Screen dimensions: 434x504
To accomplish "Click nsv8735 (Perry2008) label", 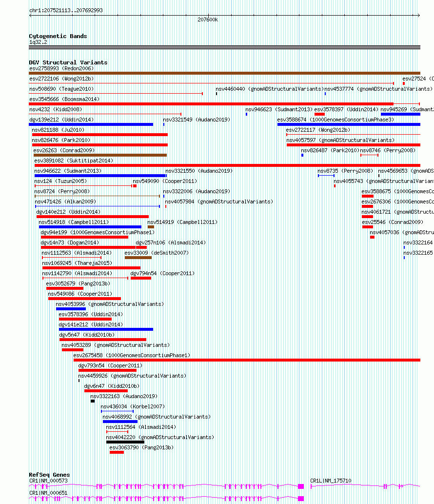I will [345, 171].
